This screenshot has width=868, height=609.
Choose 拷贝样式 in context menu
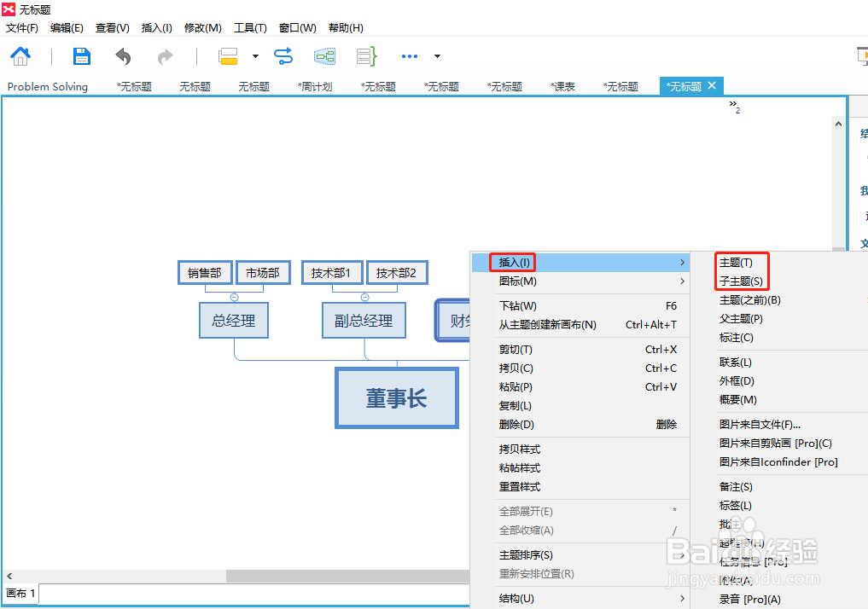[580, 449]
